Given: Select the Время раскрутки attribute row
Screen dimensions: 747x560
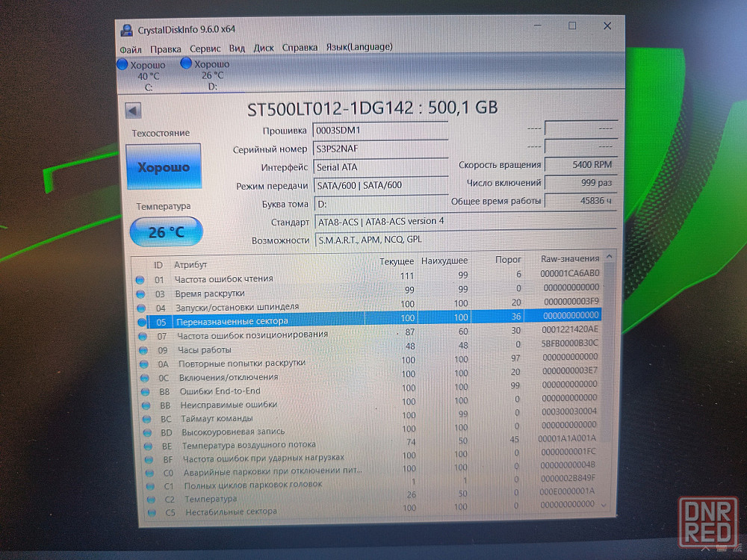Looking at the screenshot, I should pyautogui.click(x=368, y=291).
